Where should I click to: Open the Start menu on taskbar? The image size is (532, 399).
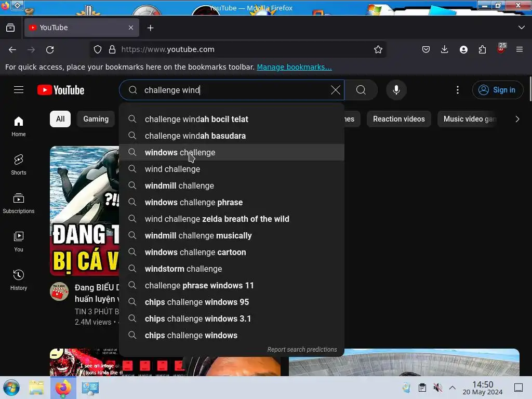click(x=11, y=388)
